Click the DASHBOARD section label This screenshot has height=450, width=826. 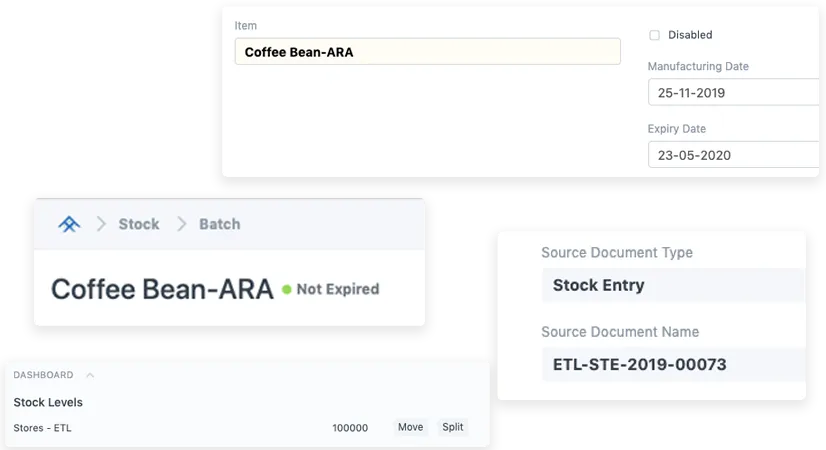pyautogui.click(x=43, y=375)
